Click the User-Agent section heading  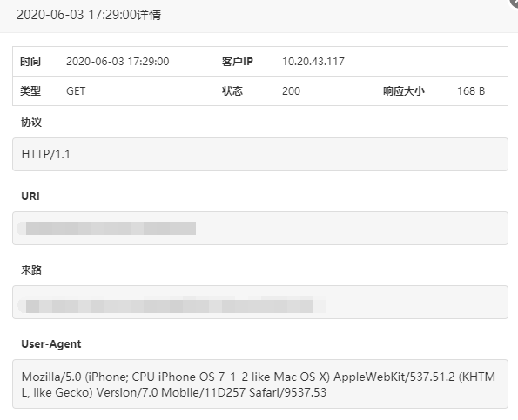pos(50,344)
